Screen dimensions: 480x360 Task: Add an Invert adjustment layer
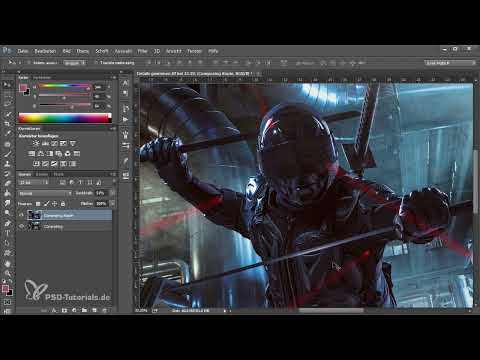36,164
